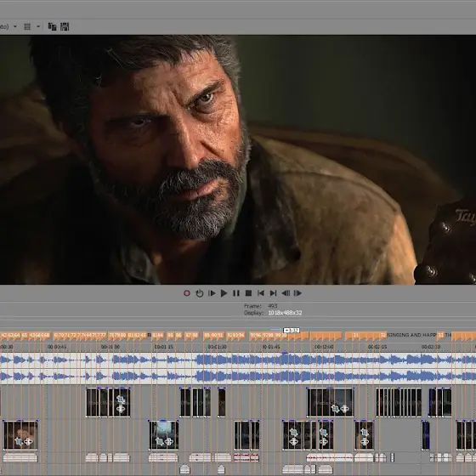Click the timeline playhead cursor handle

[x=291, y=331]
